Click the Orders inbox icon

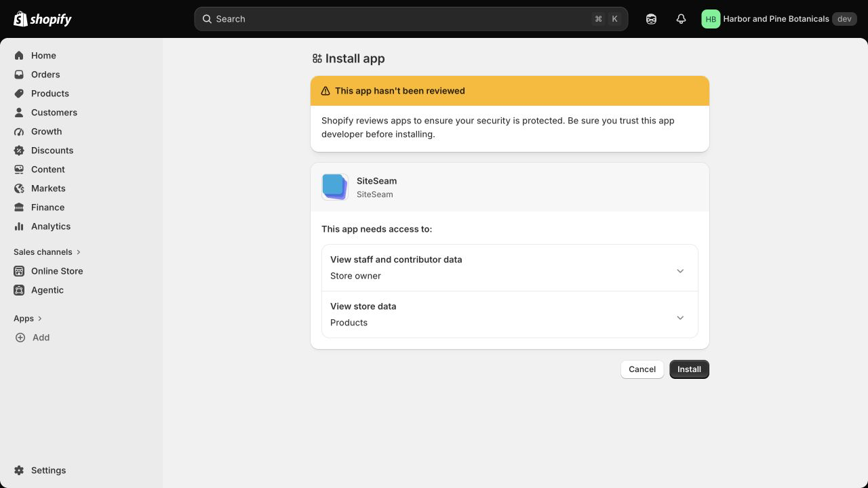tap(19, 75)
